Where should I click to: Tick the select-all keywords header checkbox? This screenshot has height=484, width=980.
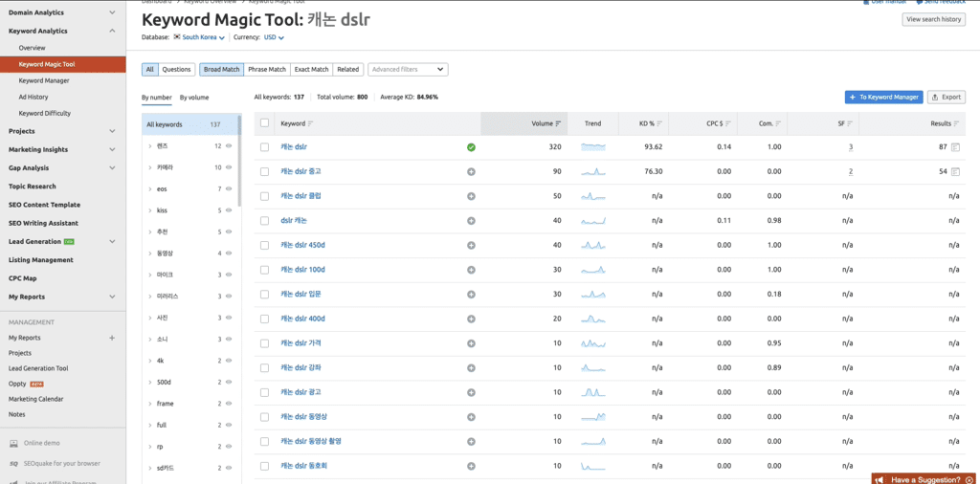tap(264, 123)
